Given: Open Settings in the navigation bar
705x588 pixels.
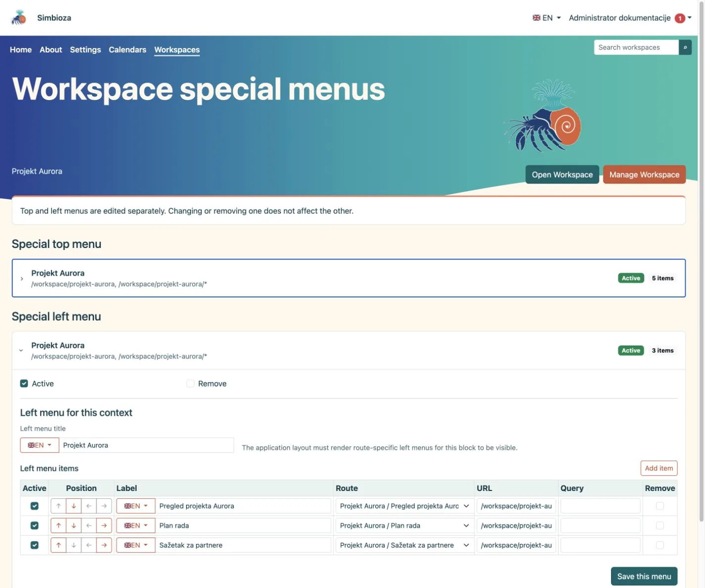Looking at the screenshot, I should pyautogui.click(x=86, y=49).
